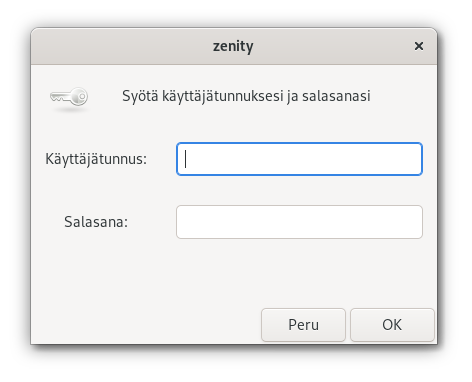
Task: Cancel the login prompt using Peru
Action: [303, 325]
